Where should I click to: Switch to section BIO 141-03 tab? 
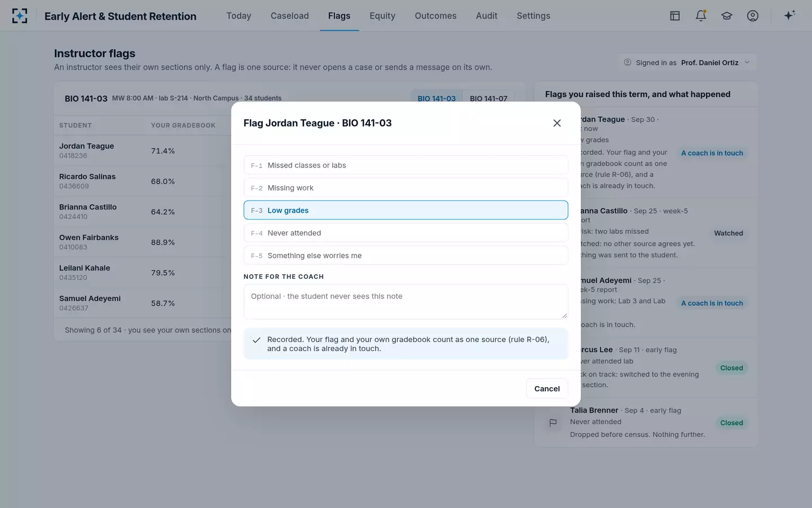[436, 98]
